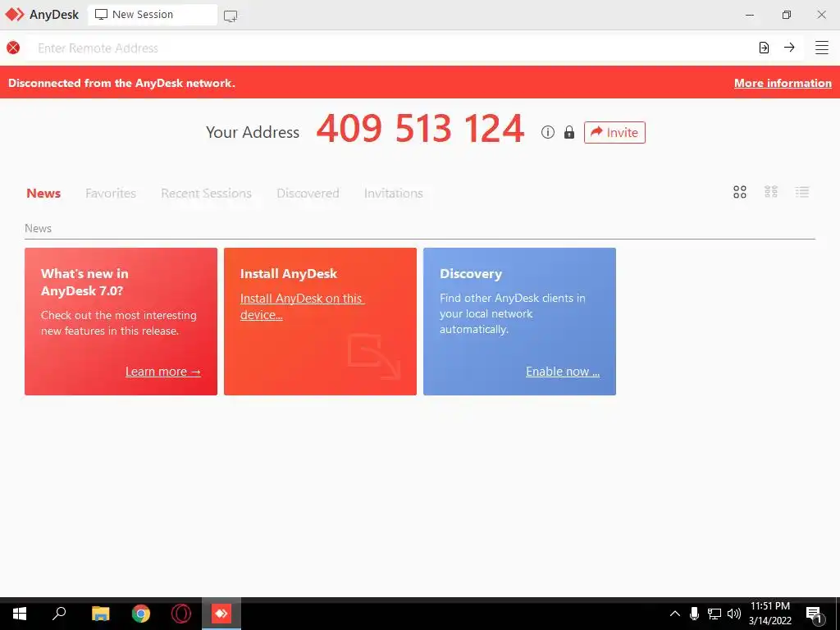The height and width of the screenshot is (630, 840).
Task: Open Google Chrome from the taskbar
Action: (x=141, y=614)
